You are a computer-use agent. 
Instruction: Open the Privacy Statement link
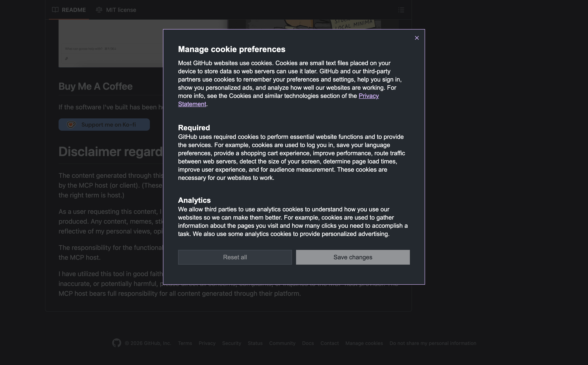(x=369, y=96)
